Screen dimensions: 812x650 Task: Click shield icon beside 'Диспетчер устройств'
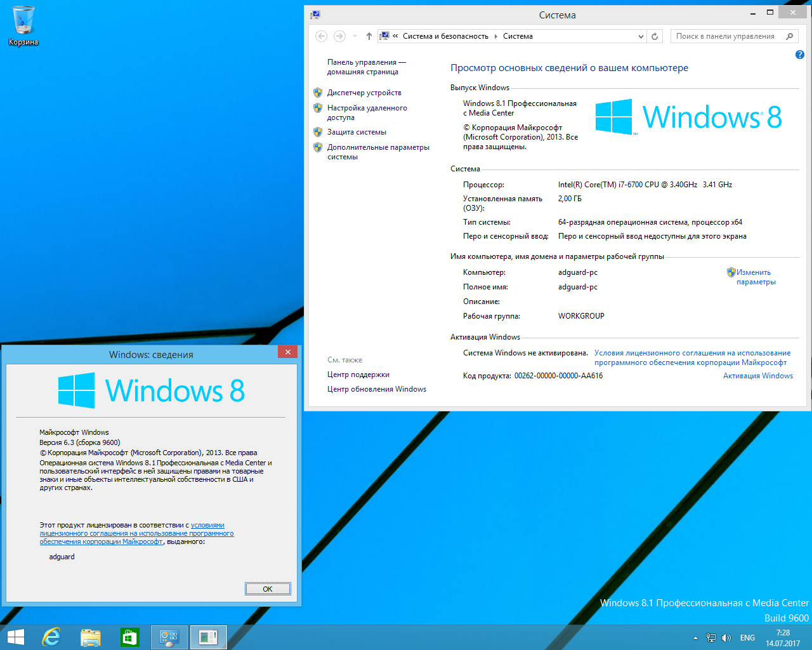[318, 93]
